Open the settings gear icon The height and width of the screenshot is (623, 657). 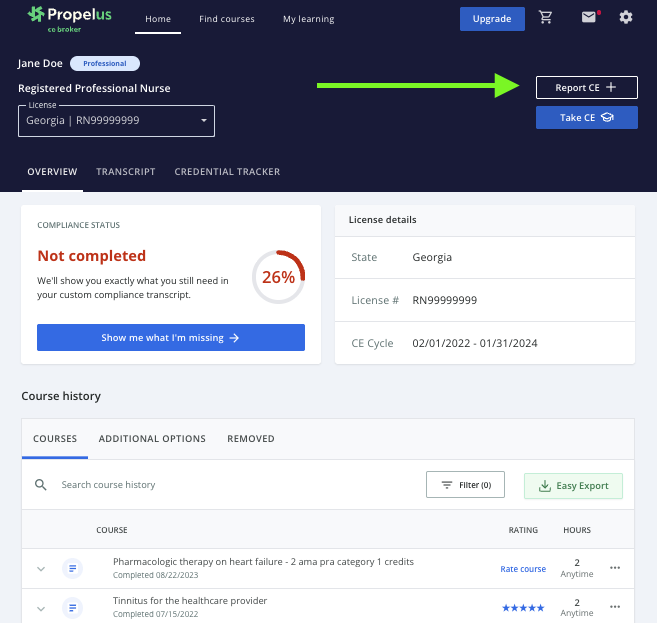tap(626, 18)
